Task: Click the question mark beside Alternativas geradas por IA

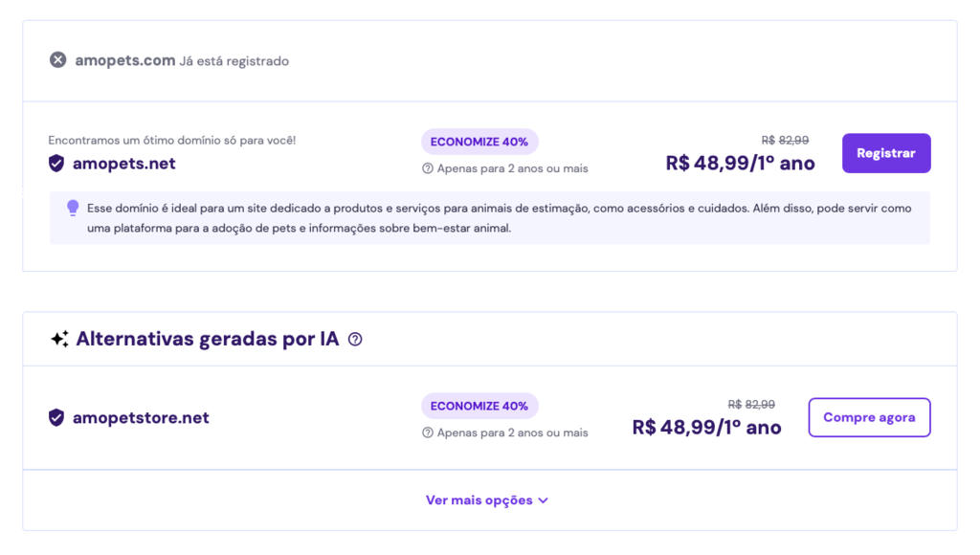Action: [x=355, y=339]
